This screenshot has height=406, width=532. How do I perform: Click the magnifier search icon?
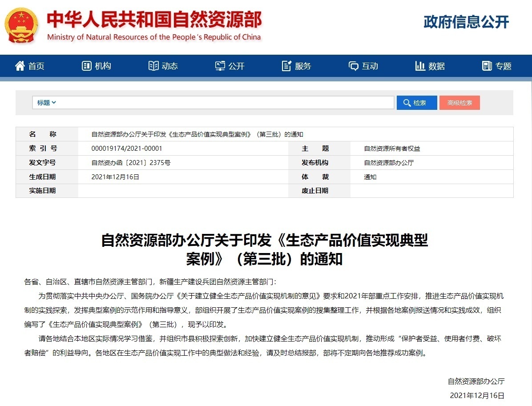407,103
